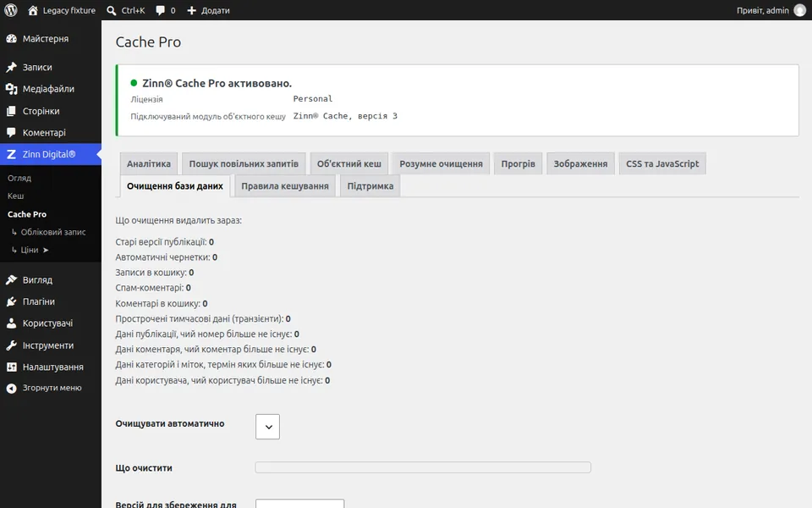Open the WordPress logo menu
Image resolution: width=812 pixels, height=508 pixels.
11,10
